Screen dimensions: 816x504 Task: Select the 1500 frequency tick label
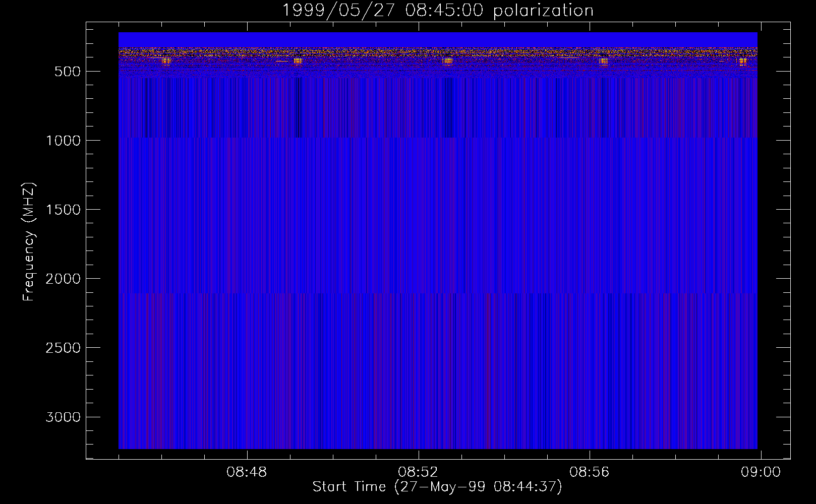63,210
